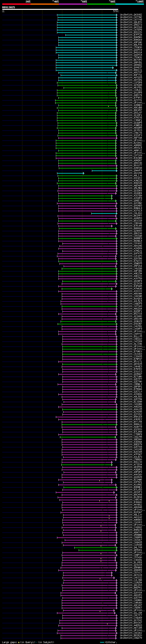This screenshot has height=644, width=146.
Task: Select hit label UniRef100_Q92BF8
Action: [x=131, y=281]
